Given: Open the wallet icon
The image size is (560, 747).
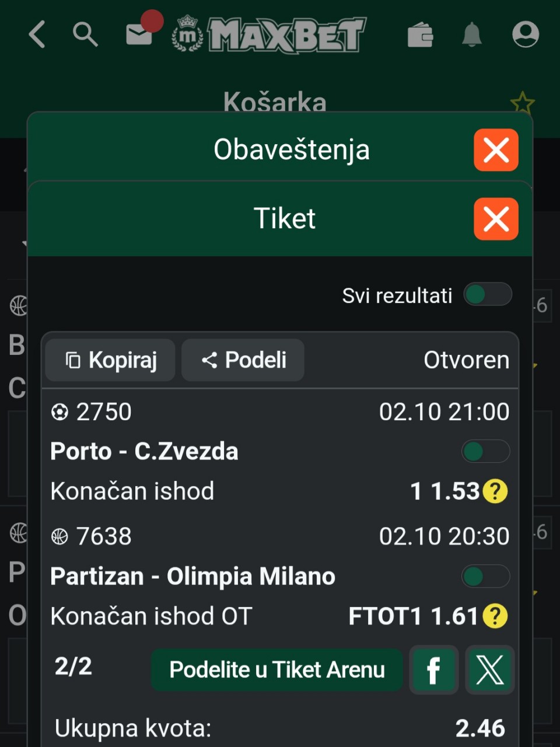Looking at the screenshot, I should [420, 35].
